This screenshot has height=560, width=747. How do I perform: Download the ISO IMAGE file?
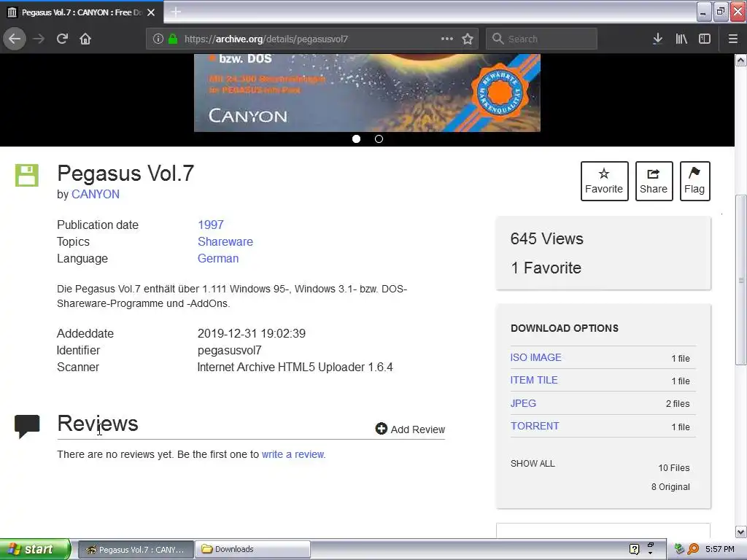click(536, 357)
